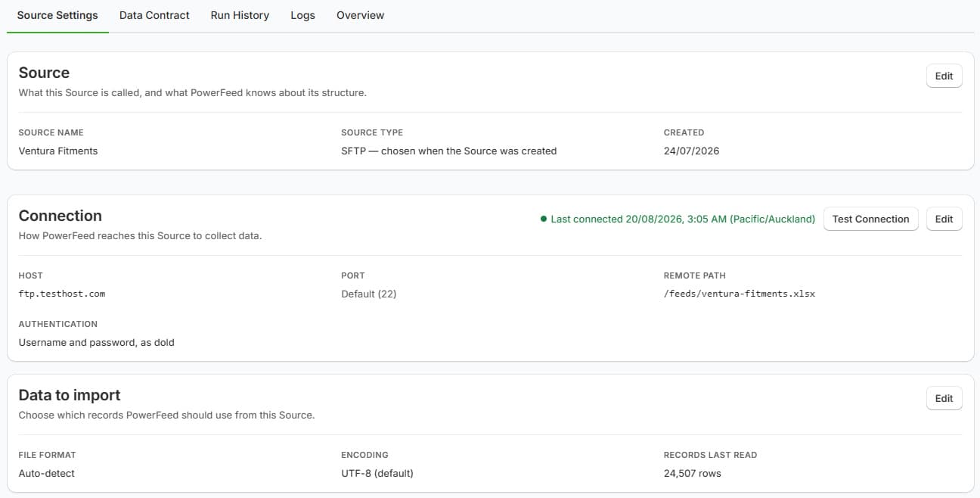
Task: Click the PORT field label
Action: [x=353, y=275]
